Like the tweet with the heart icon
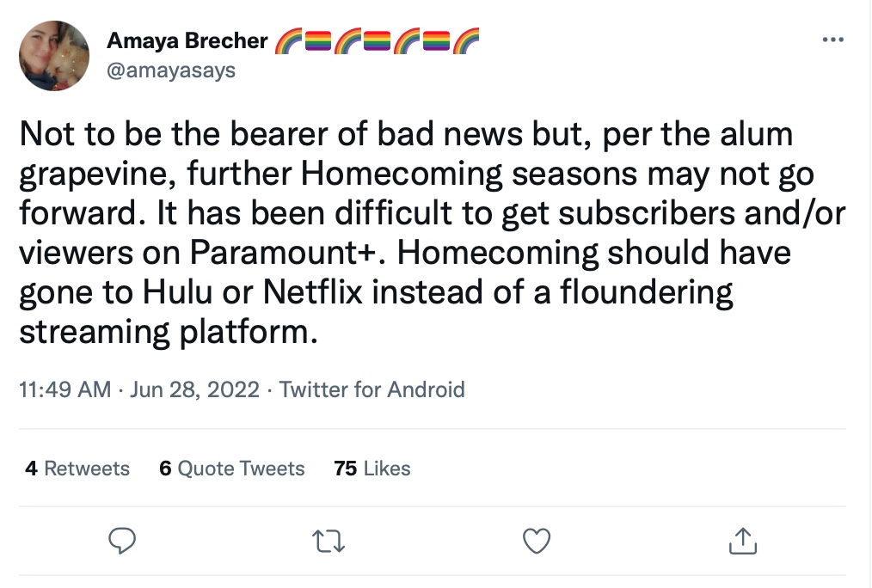This screenshot has height=588, width=872. point(537,540)
